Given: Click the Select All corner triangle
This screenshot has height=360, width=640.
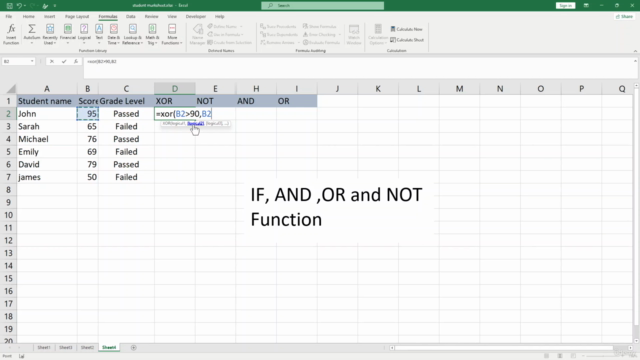Looking at the screenshot, I should click(11, 89).
